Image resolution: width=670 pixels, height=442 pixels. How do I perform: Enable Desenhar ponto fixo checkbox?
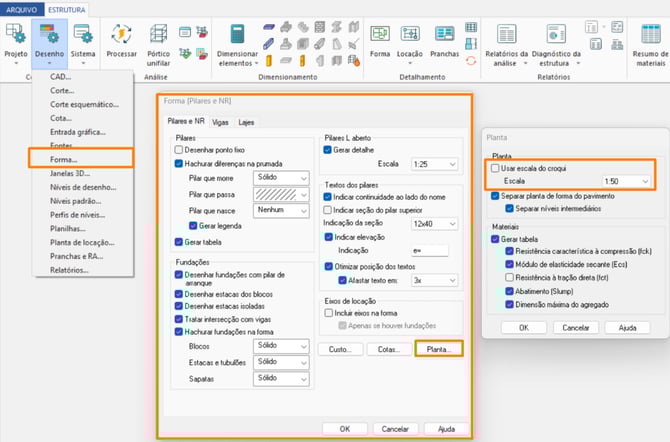(179, 149)
